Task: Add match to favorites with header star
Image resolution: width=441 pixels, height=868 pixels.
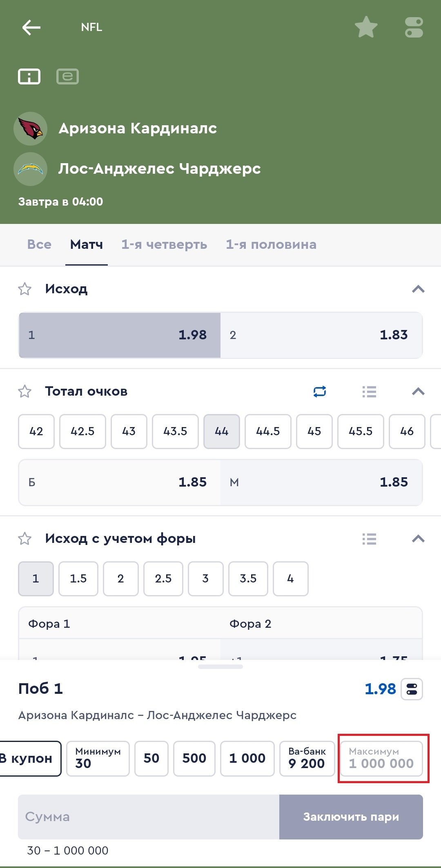Action: point(366,27)
